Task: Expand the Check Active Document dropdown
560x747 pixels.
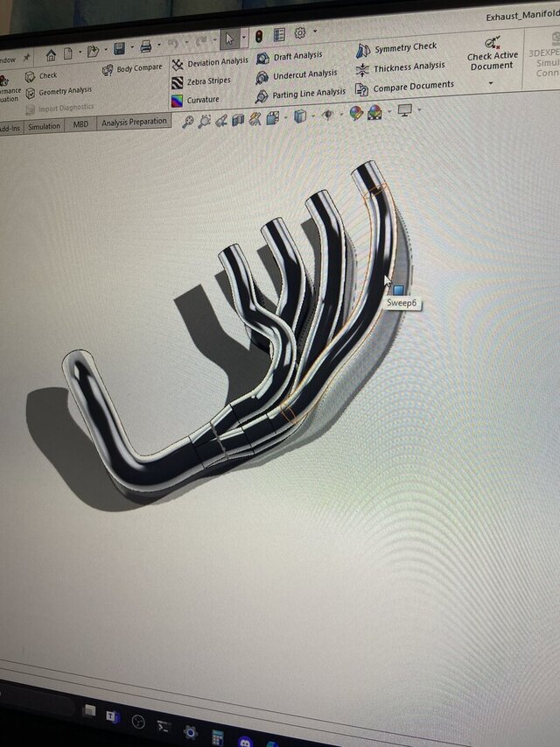Action: pyautogui.click(x=491, y=83)
